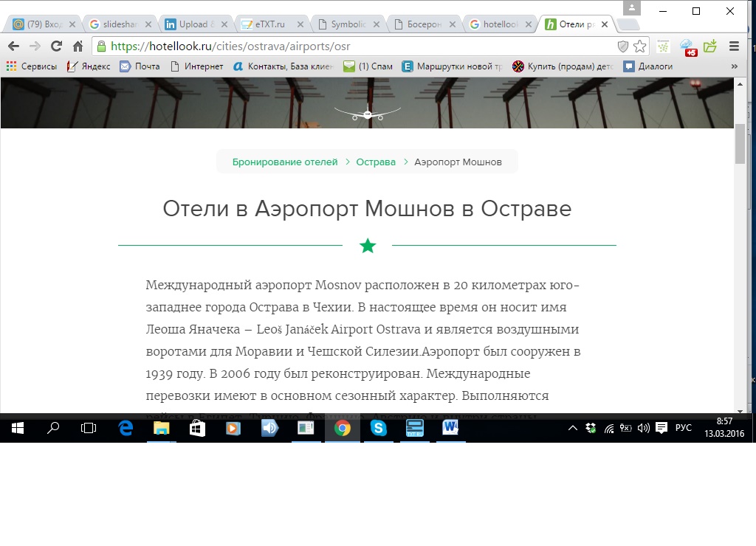Open the volume control in the tray
Screen dimensions: 756x546
pyautogui.click(x=644, y=428)
